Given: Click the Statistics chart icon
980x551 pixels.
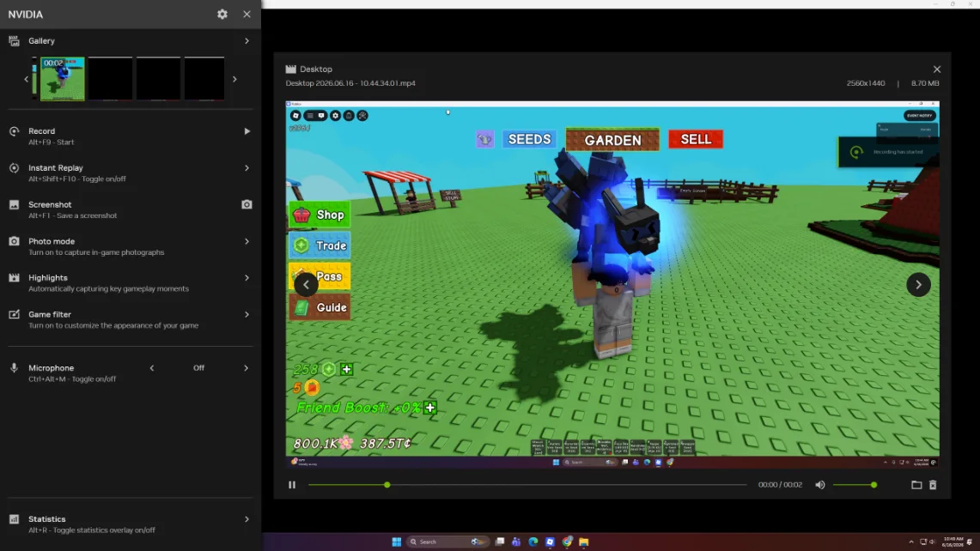Looking at the screenshot, I should click(14, 519).
